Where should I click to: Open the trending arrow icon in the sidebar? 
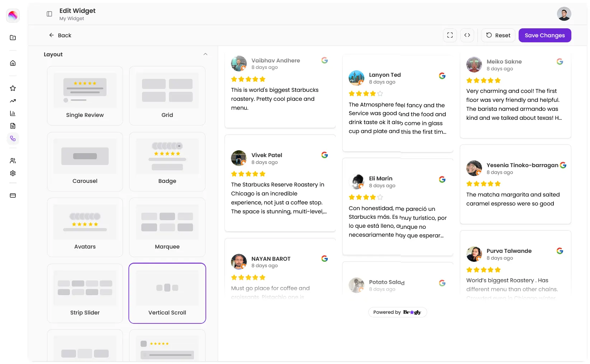tap(13, 101)
